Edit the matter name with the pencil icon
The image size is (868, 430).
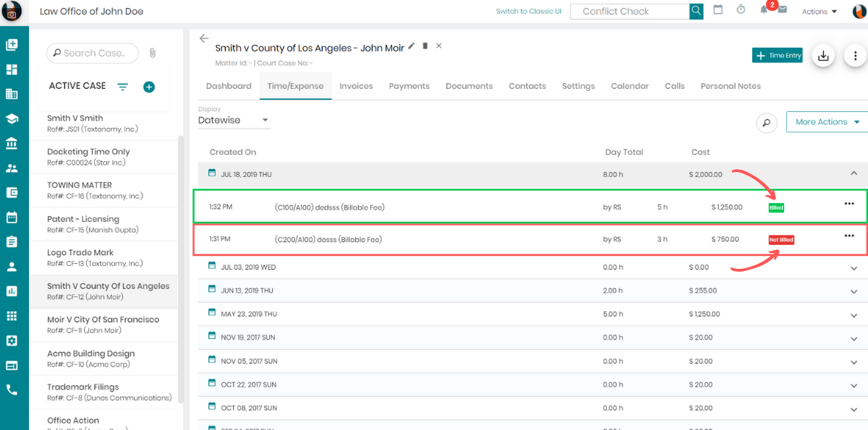[x=412, y=46]
